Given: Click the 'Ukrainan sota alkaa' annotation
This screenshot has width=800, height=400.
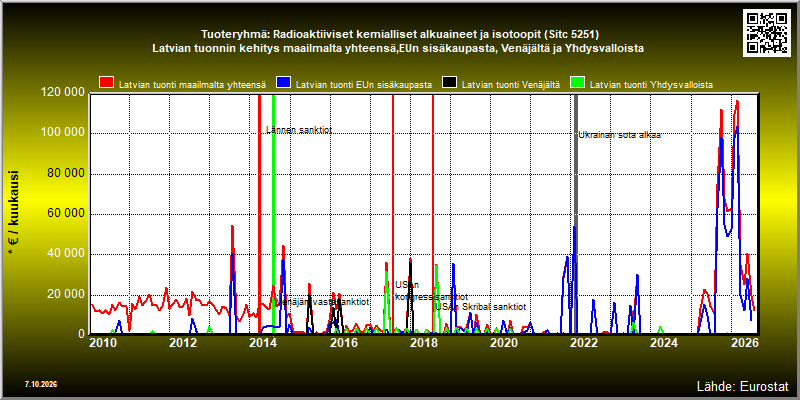Looking at the screenshot, I should tap(619, 135).
